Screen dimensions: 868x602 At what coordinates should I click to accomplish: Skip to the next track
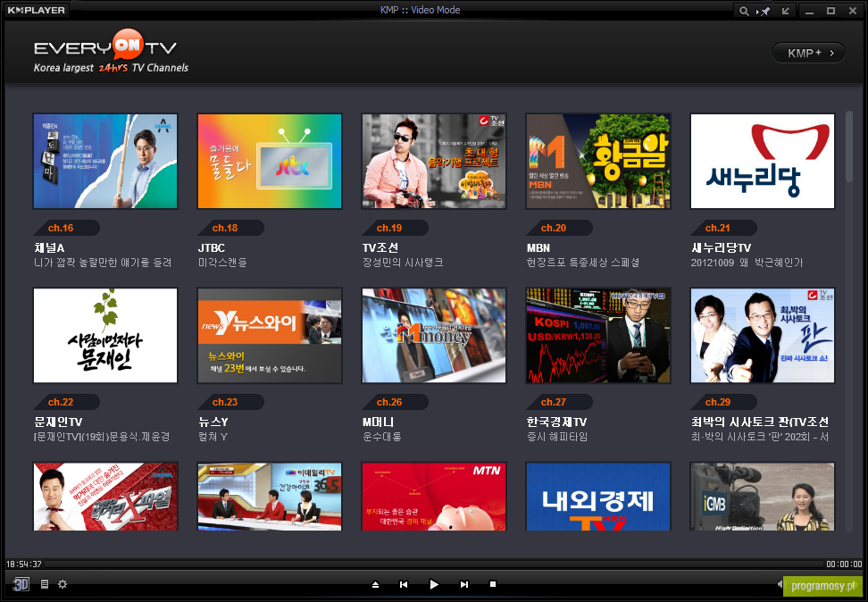click(463, 584)
